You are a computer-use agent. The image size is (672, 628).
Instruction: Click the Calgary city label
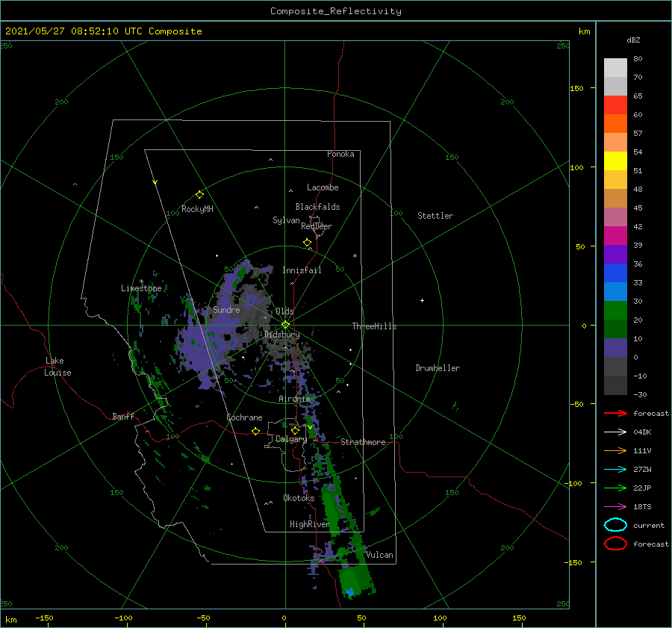pos(291,439)
